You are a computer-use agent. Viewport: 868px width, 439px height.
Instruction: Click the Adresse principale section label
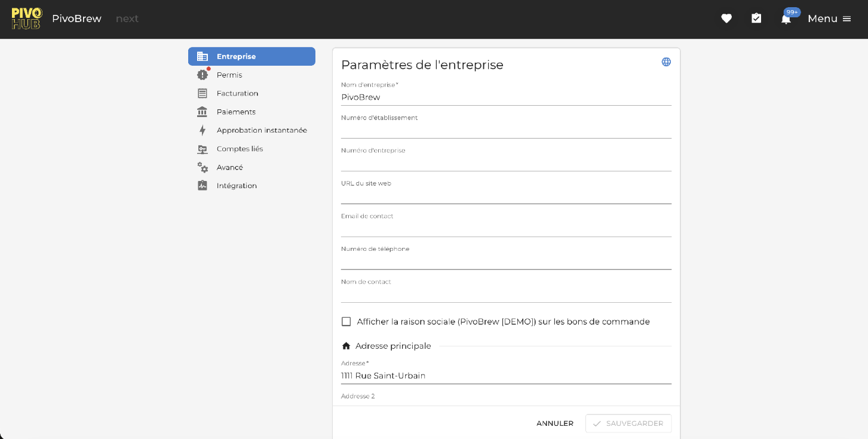[393, 346]
